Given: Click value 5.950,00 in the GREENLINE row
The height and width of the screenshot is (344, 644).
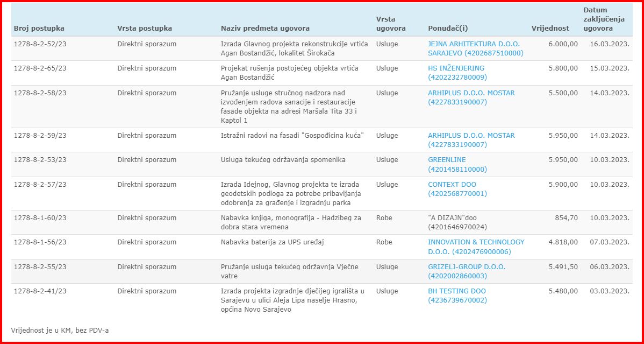Looking at the screenshot, I should tap(563, 160).
